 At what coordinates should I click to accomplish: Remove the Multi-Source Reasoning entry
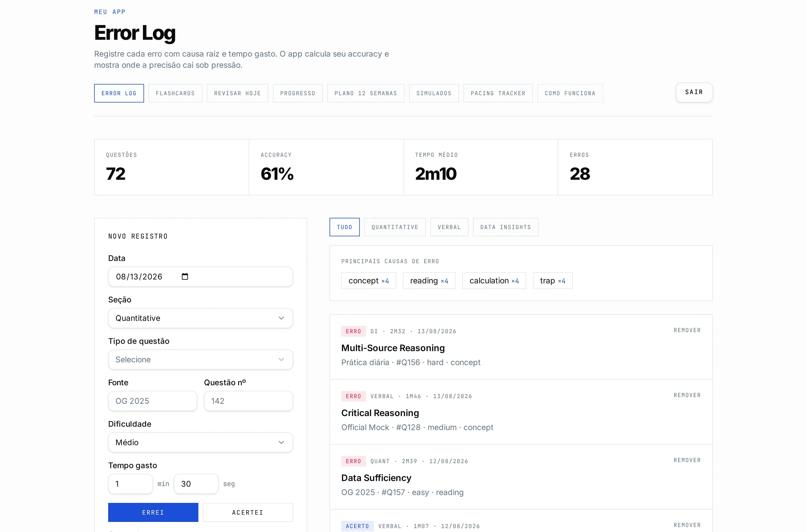tap(687, 330)
